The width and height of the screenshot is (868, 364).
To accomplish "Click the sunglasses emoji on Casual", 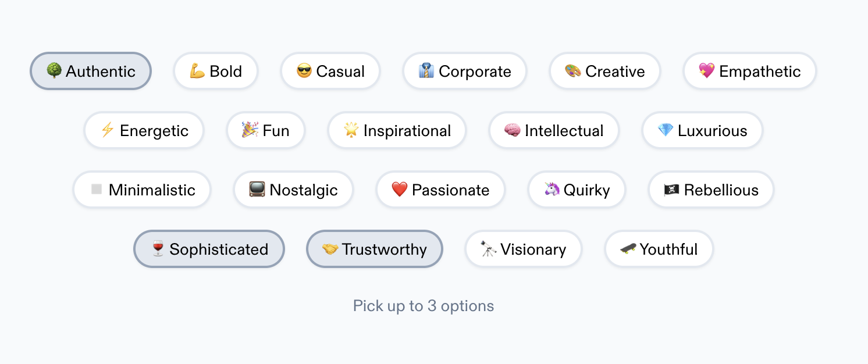I will (304, 71).
